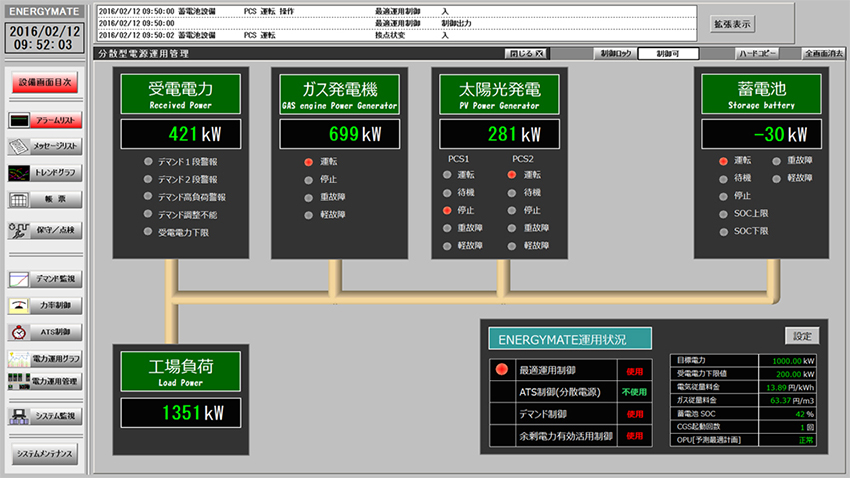Open the システム監視 system monitor

tap(45, 416)
